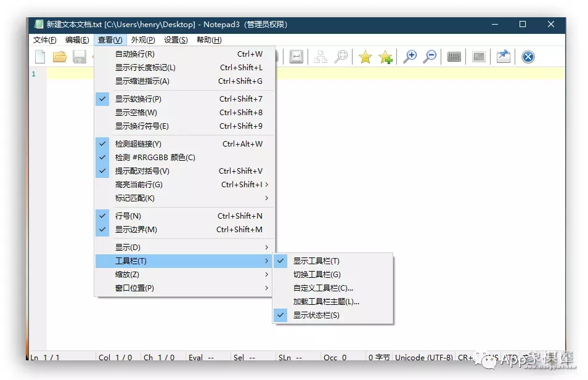Image resolution: width=588 pixels, height=380 pixels.
Task: Close the 查看(V) menu
Action: coord(110,39)
